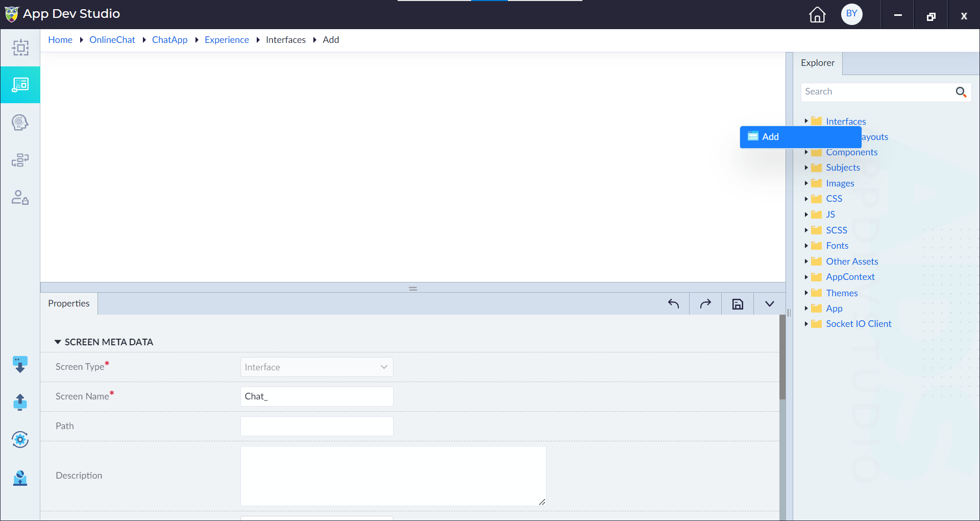Select the Explorer tab
This screenshot has height=521, width=980.
tap(818, 63)
